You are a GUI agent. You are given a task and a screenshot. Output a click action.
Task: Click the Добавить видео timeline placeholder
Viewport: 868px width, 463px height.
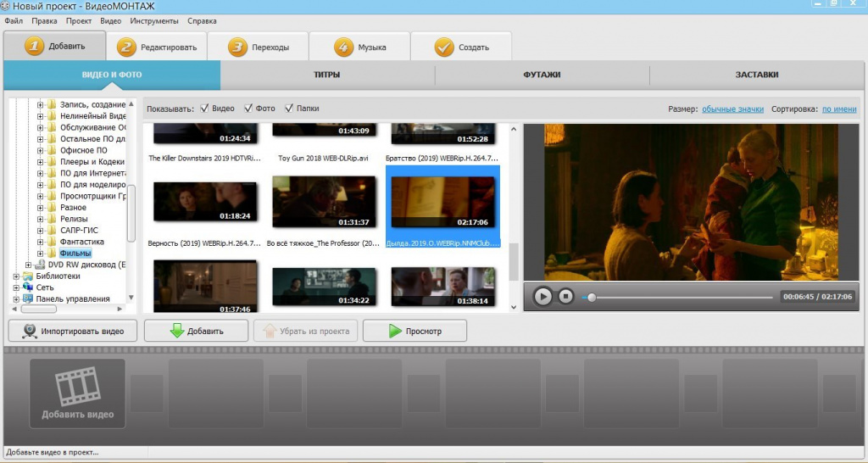pos(77,393)
